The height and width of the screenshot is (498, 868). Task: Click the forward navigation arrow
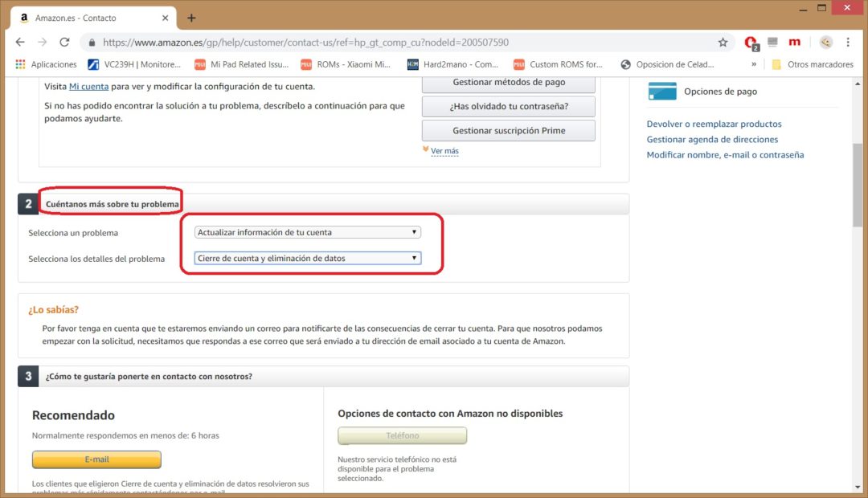coord(42,42)
